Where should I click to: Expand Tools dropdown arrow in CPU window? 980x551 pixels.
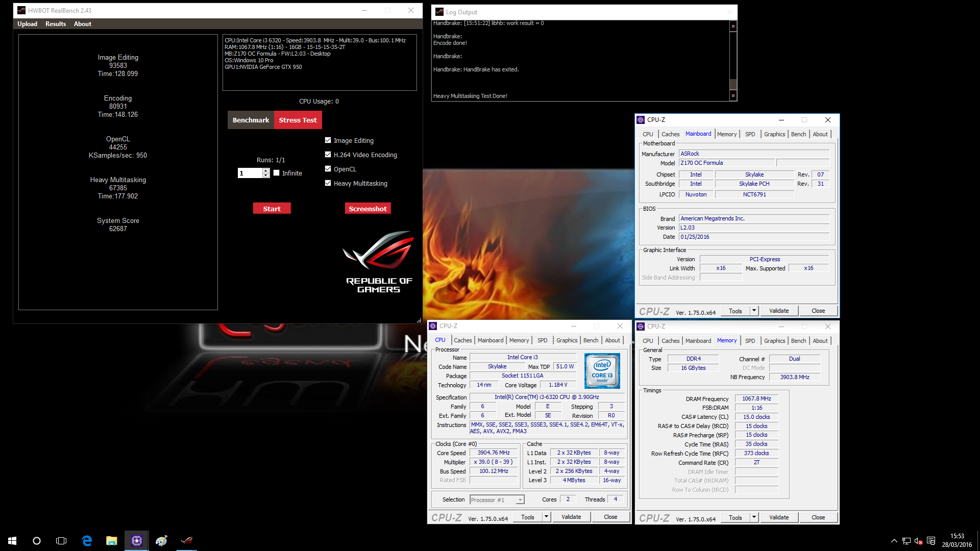[546, 517]
